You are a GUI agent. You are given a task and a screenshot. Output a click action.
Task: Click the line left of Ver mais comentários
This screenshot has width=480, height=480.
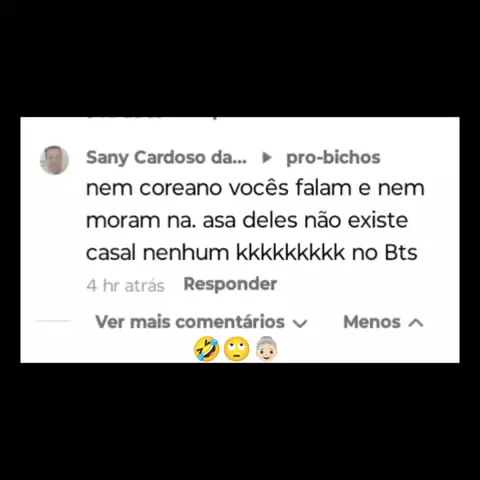click(52, 321)
